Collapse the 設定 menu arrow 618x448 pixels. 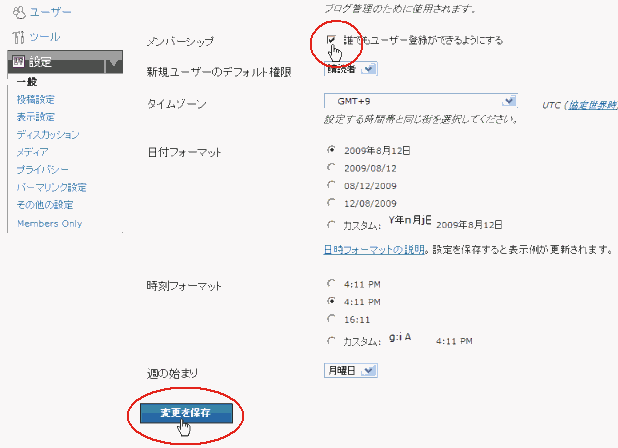coord(114,62)
